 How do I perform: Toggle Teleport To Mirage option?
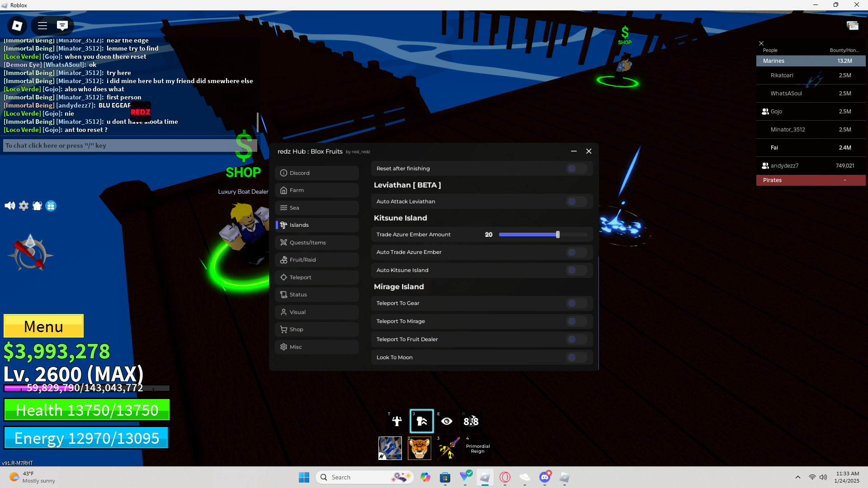coord(576,321)
